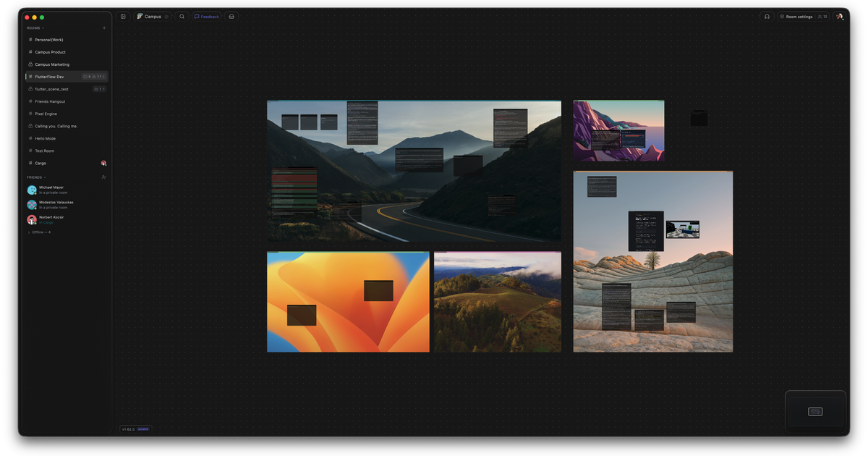Image resolution: width=868 pixels, height=456 pixels.
Task: Open your profile avatar menu
Action: tap(840, 17)
